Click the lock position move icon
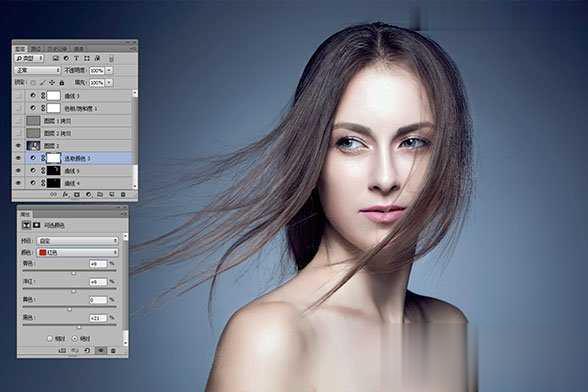Screen dimensions: 588x392 point(52,83)
